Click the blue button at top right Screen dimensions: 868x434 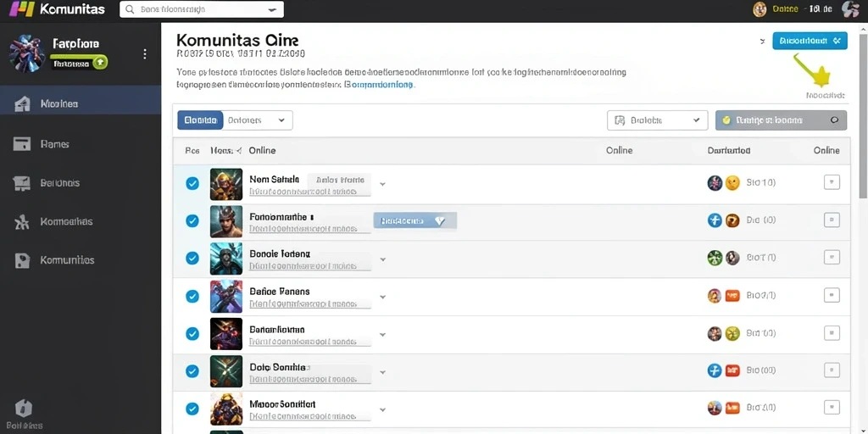[x=810, y=41]
